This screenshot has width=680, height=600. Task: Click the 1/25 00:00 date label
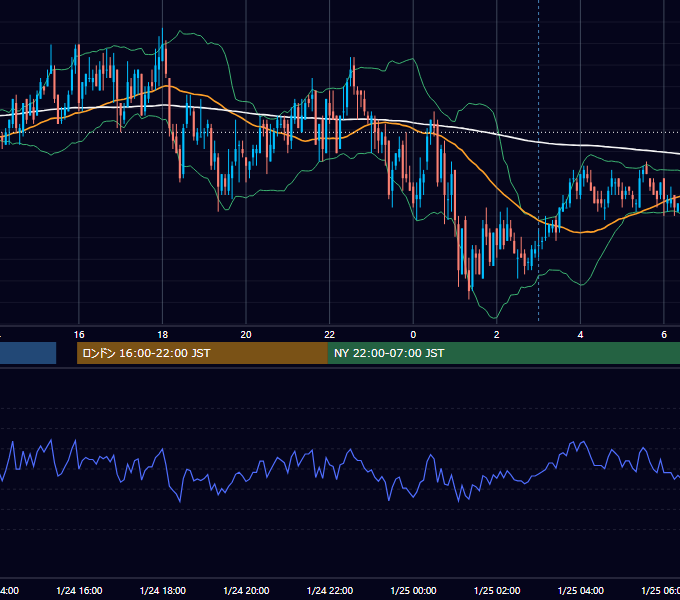click(413, 590)
